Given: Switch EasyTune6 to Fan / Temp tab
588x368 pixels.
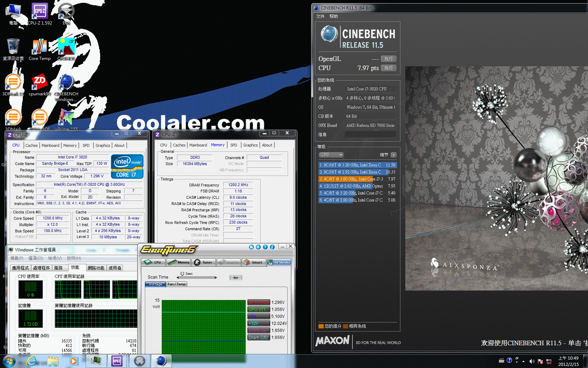Looking at the screenshot, I should coord(177,284).
